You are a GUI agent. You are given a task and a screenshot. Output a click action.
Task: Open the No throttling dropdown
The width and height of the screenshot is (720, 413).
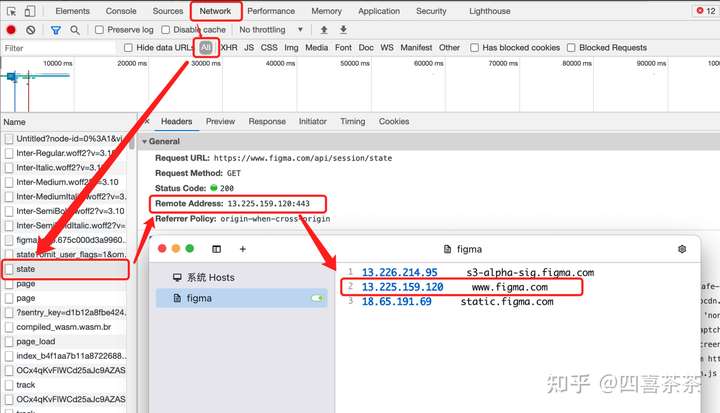(x=271, y=30)
